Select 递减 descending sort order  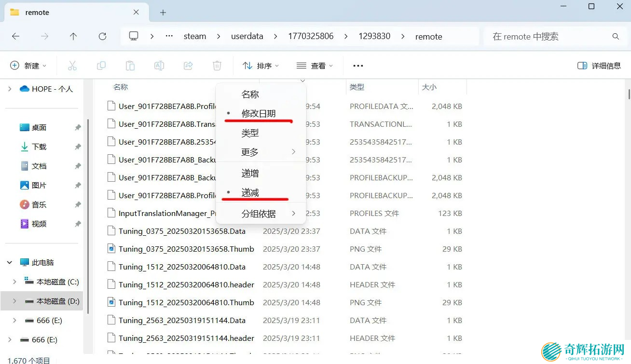(x=250, y=193)
